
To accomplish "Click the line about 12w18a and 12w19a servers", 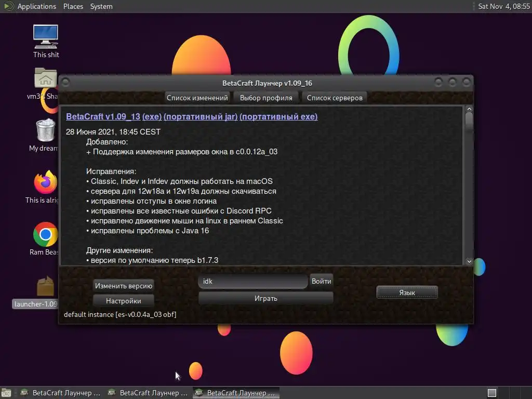I will (181, 191).
